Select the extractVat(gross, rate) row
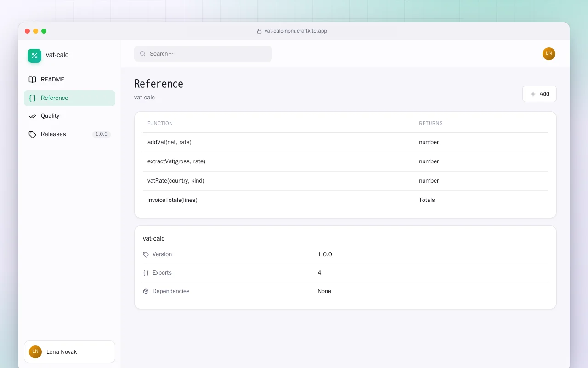The width and height of the screenshot is (588, 368). [x=345, y=161]
